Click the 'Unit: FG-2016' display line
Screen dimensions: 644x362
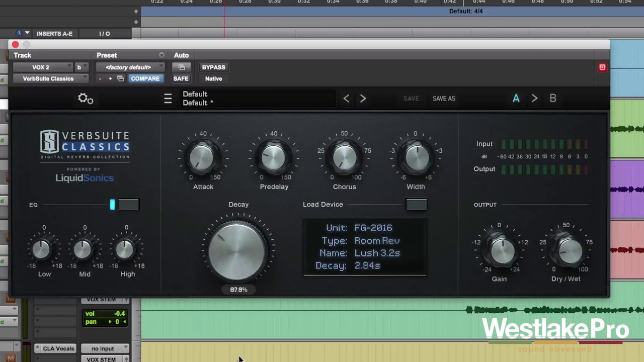click(x=359, y=228)
